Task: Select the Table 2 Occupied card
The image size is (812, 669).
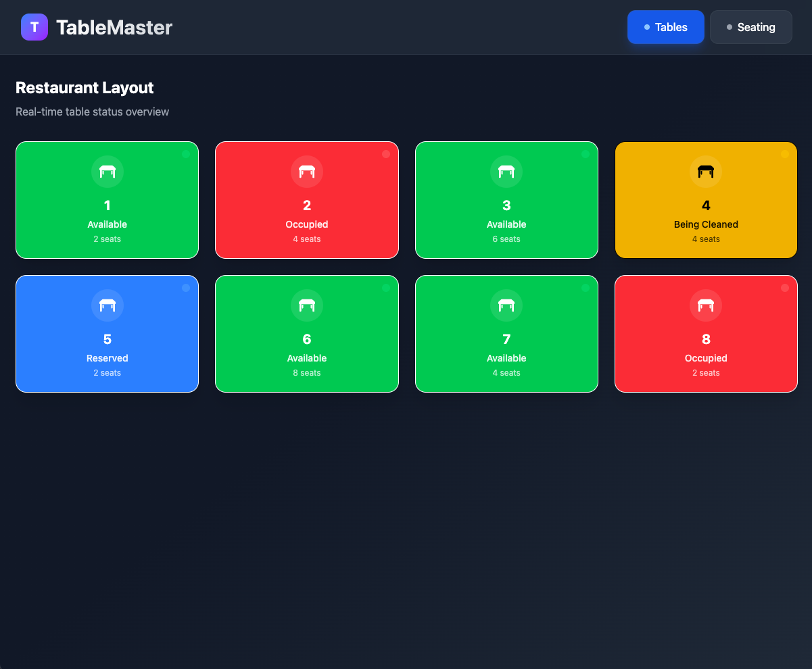Action: [306, 199]
